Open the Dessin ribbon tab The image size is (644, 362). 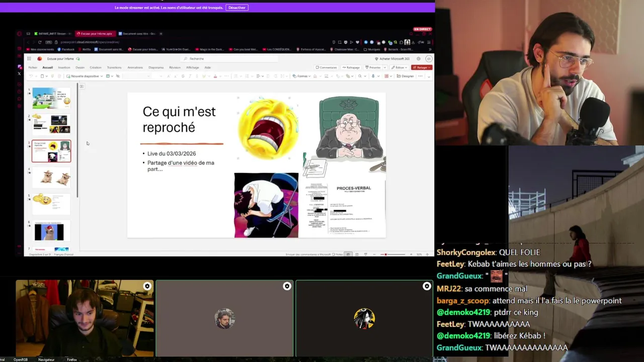pos(80,67)
